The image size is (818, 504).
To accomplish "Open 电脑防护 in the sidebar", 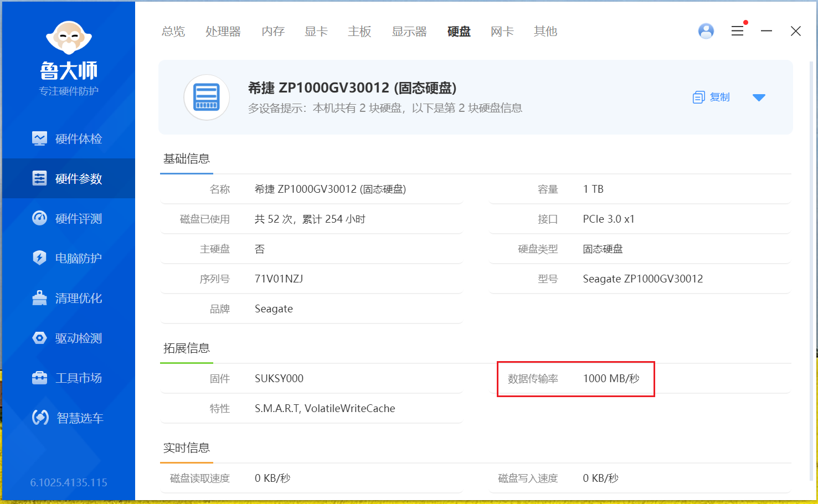I will click(69, 258).
